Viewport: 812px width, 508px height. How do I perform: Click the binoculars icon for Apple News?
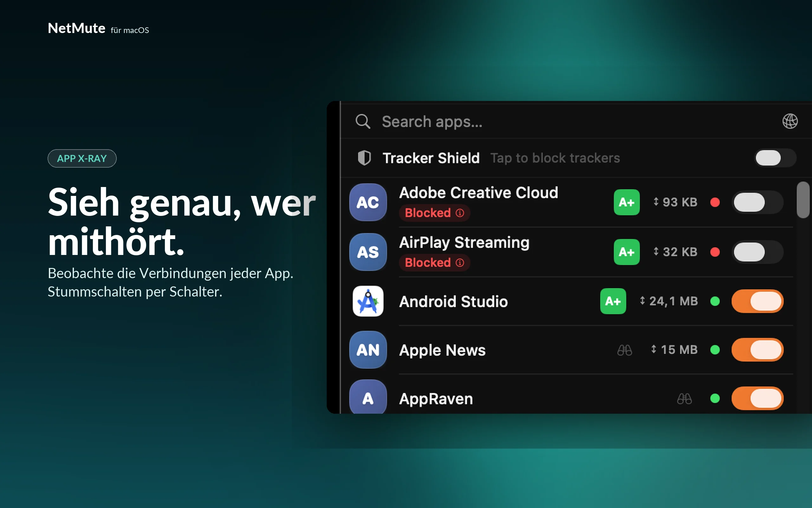[x=625, y=350]
